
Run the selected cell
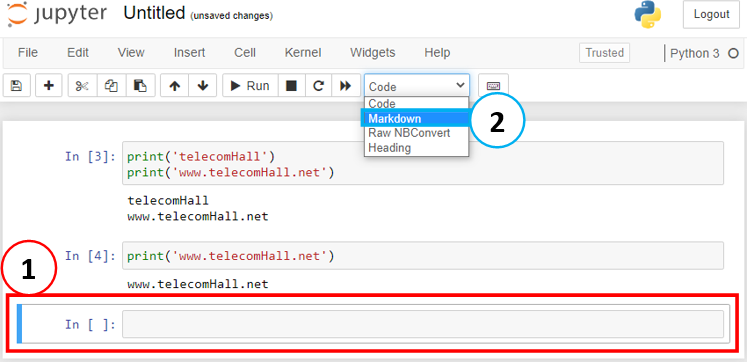coord(250,86)
